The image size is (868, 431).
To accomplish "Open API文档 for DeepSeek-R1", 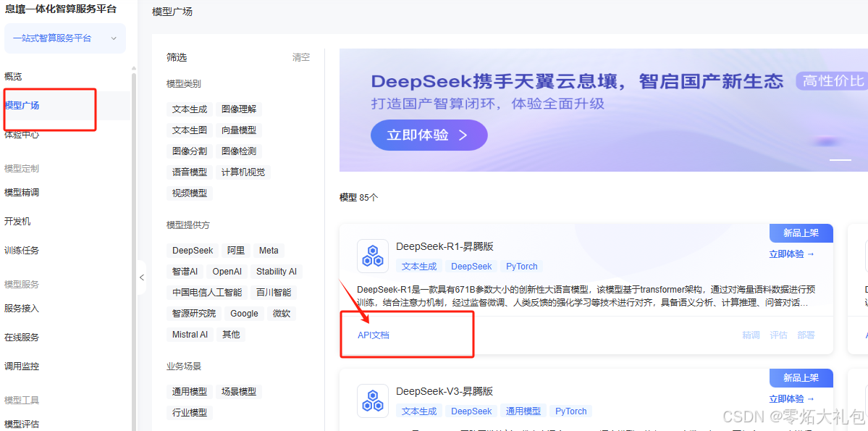I will 373,335.
